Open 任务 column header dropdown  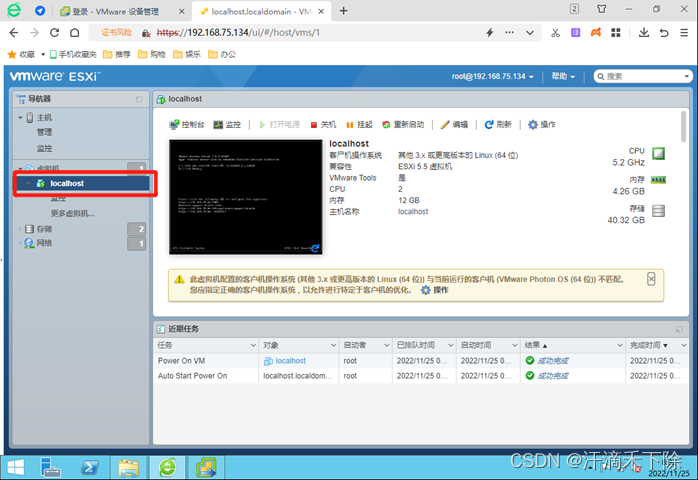[253, 346]
